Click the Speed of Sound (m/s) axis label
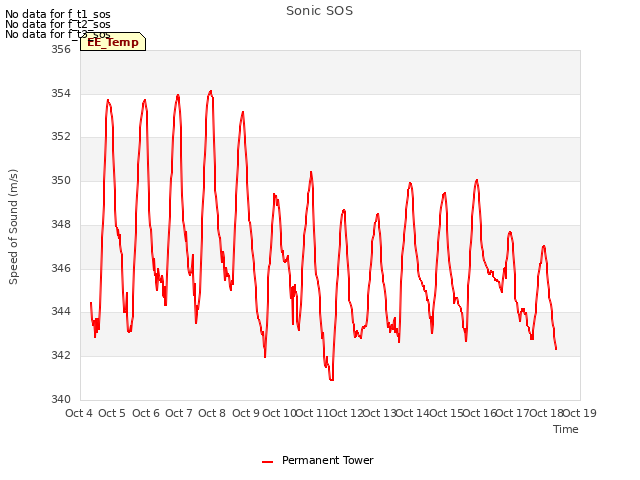Screen dimensions: 640x480 13,227
